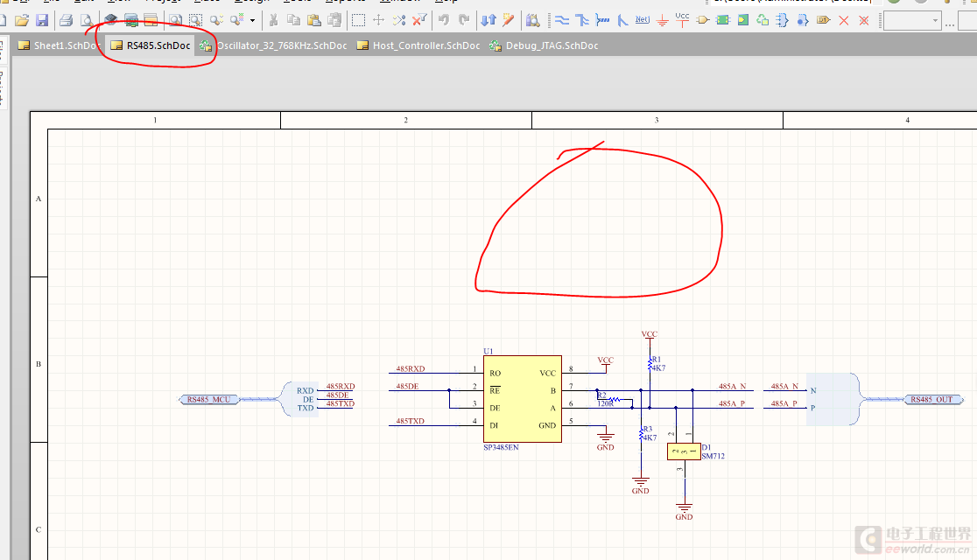This screenshot has width=977, height=560.
Task: Click the U1 designator text
Action: point(488,352)
